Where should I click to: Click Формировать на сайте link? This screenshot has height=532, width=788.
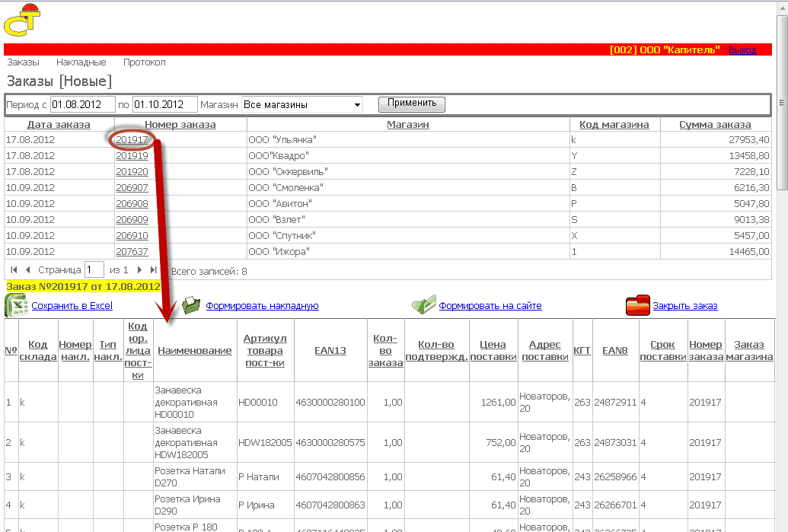tap(490, 305)
